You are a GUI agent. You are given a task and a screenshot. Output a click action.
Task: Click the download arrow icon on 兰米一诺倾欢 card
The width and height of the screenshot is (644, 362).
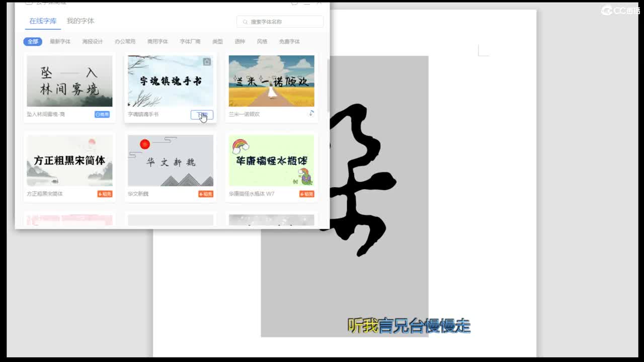[x=312, y=114]
